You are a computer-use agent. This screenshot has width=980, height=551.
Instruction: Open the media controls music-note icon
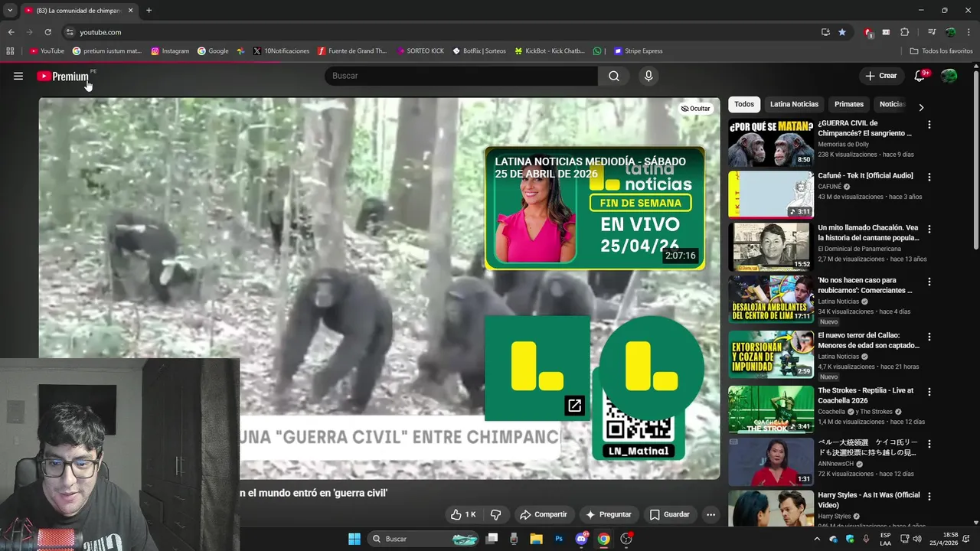point(932,32)
